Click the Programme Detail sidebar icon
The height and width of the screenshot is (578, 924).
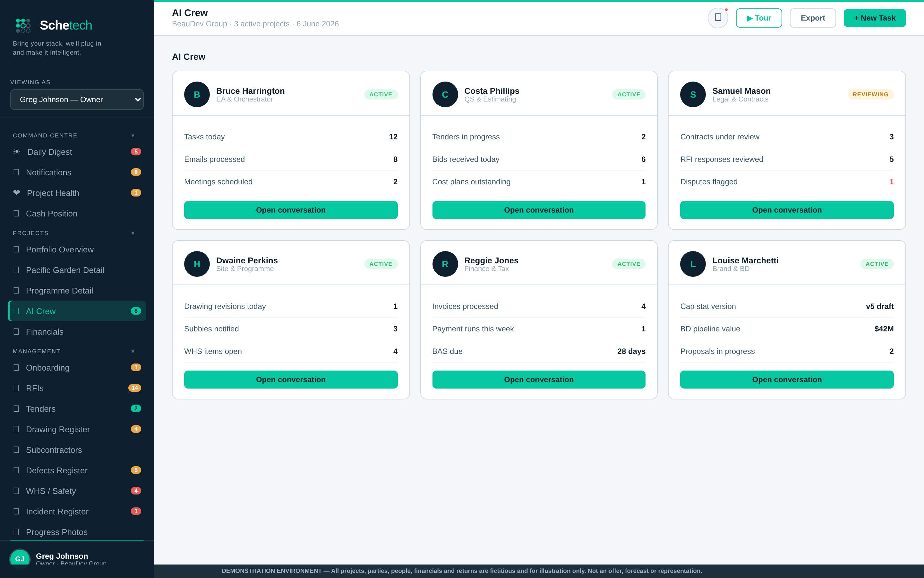click(x=16, y=291)
